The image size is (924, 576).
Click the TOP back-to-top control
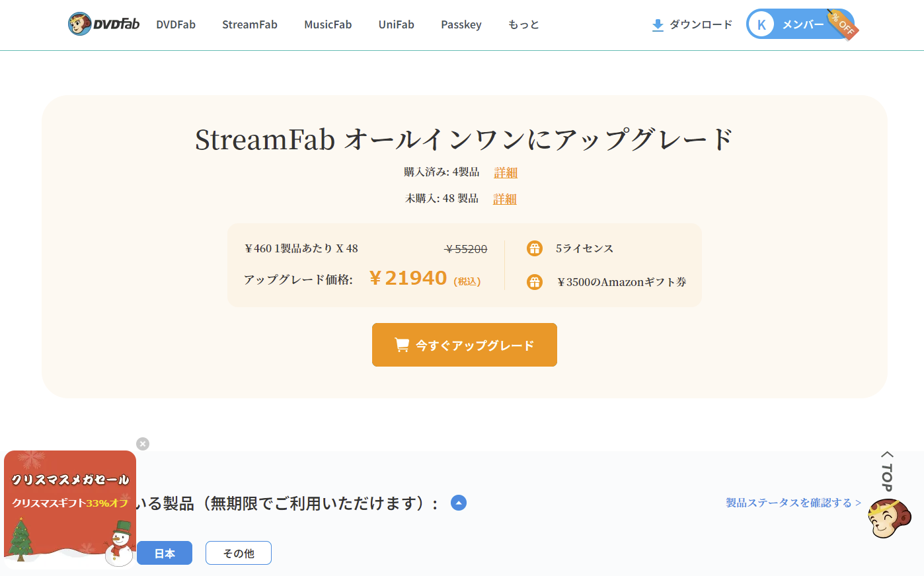[x=887, y=472]
